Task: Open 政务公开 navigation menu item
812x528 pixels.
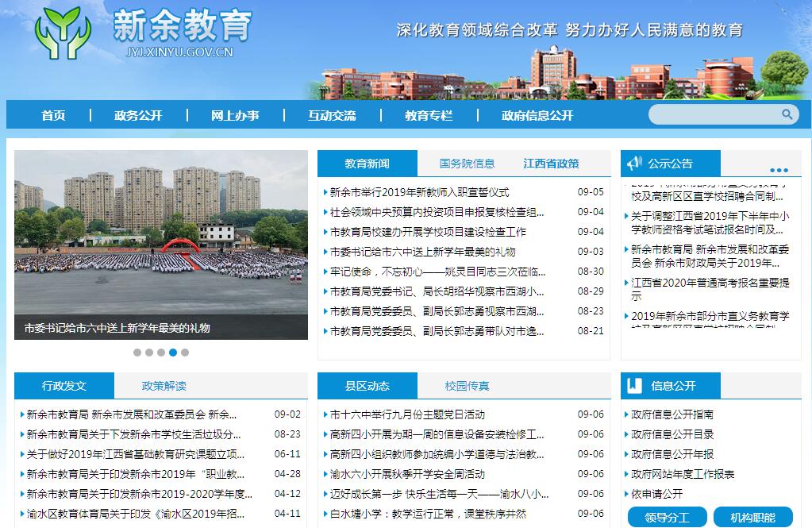Action: point(138,115)
